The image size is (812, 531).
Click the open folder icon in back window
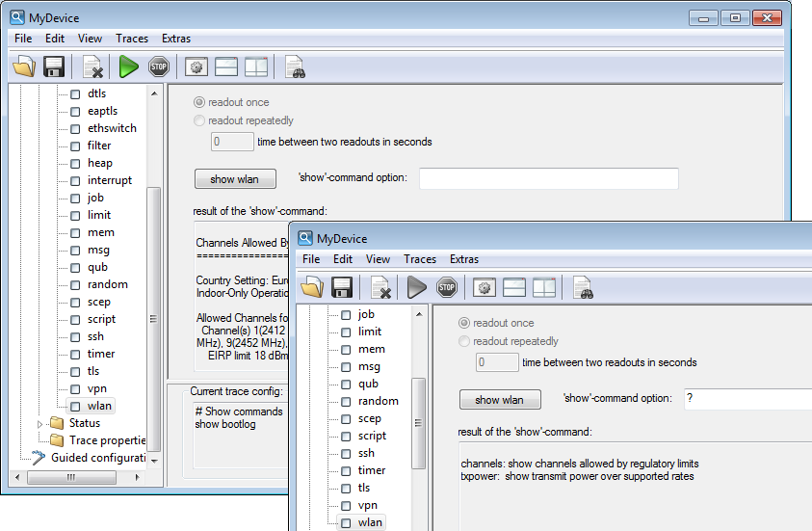point(24,66)
